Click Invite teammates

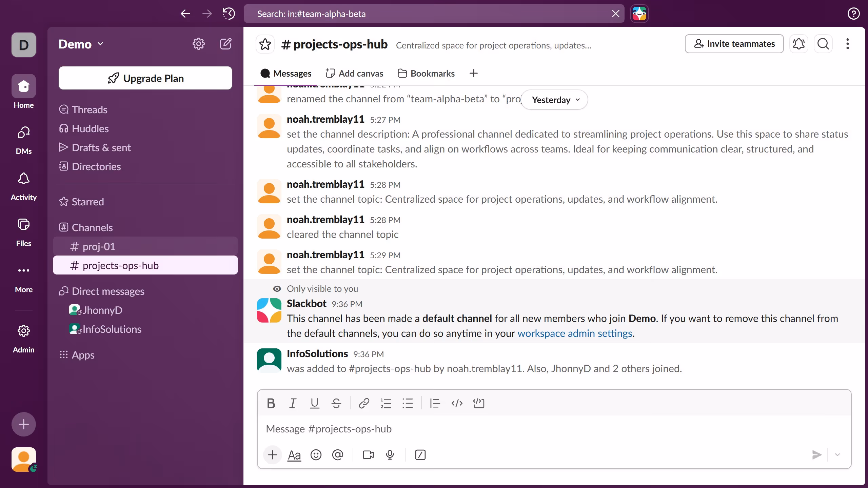click(x=734, y=44)
